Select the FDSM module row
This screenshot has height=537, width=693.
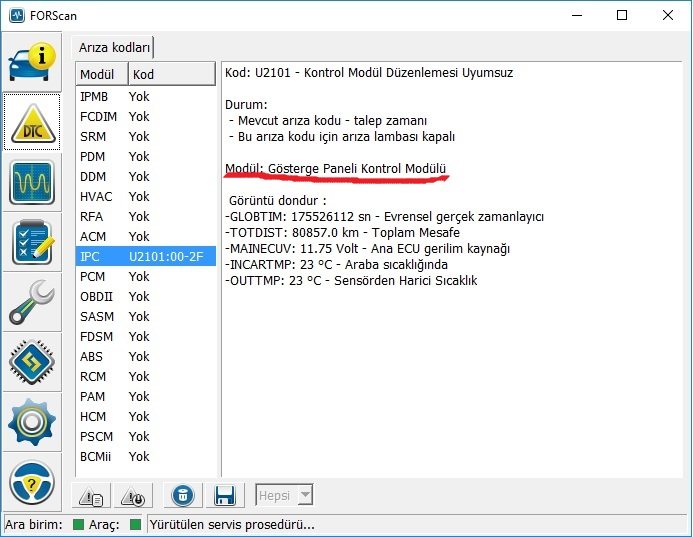click(145, 336)
